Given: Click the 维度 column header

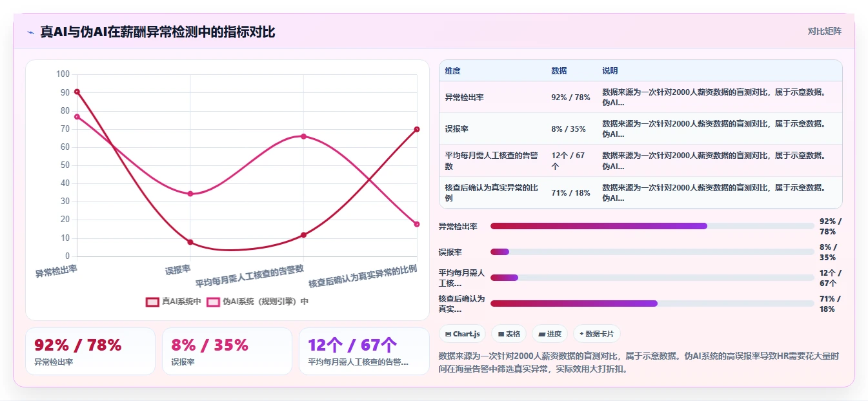Looking at the screenshot, I should click(x=453, y=70).
